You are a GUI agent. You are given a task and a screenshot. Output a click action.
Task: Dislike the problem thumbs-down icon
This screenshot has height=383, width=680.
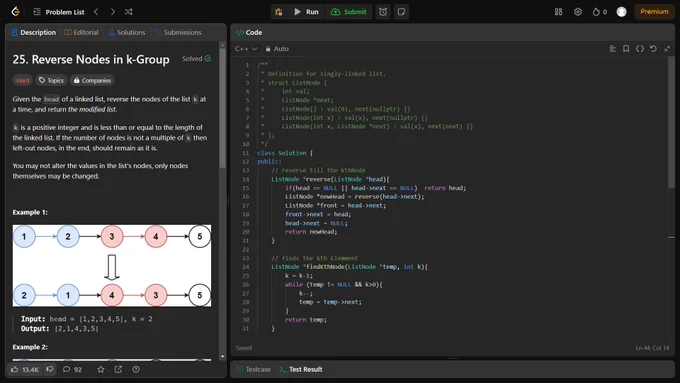pyautogui.click(x=50, y=370)
